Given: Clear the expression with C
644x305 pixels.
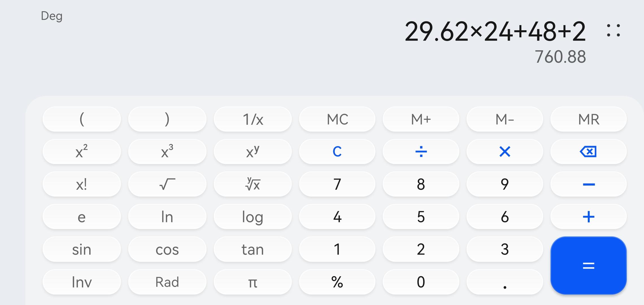Looking at the screenshot, I should [x=337, y=152].
